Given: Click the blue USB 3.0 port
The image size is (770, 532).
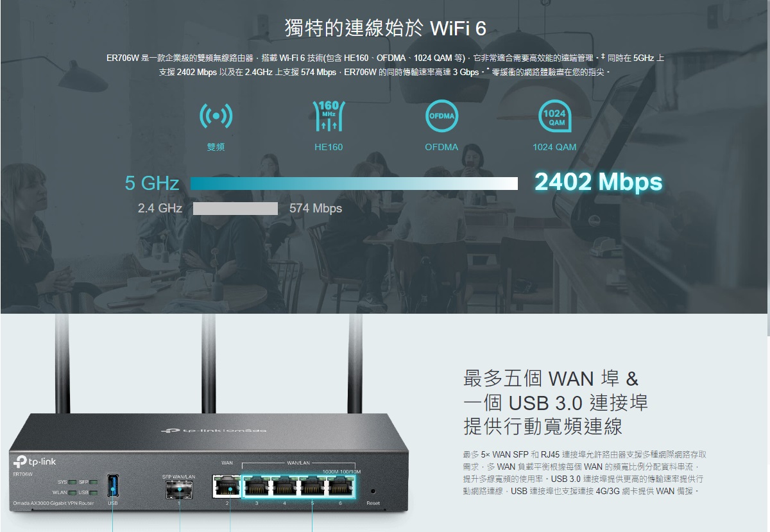Looking at the screenshot, I should click(113, 485).
